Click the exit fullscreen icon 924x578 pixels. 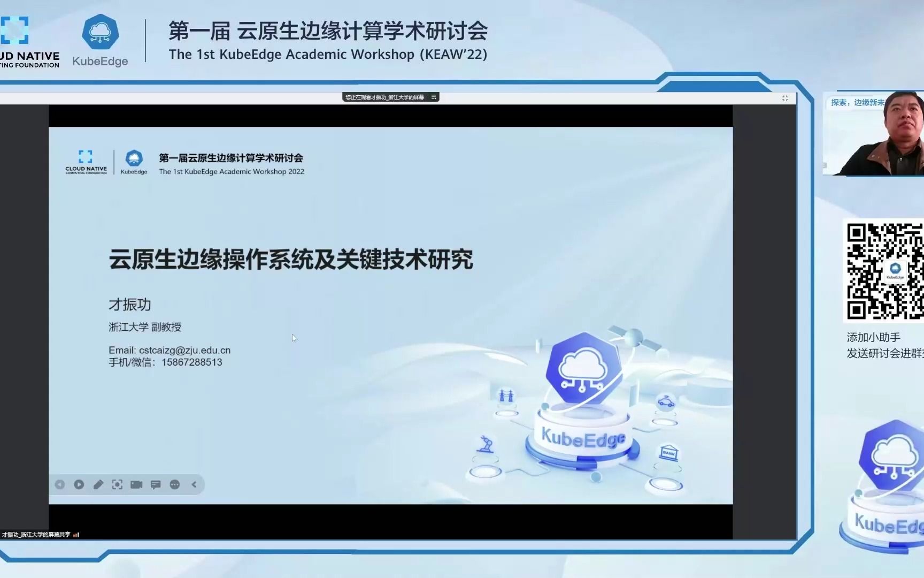pyautogui.click(x=785, y=98)
